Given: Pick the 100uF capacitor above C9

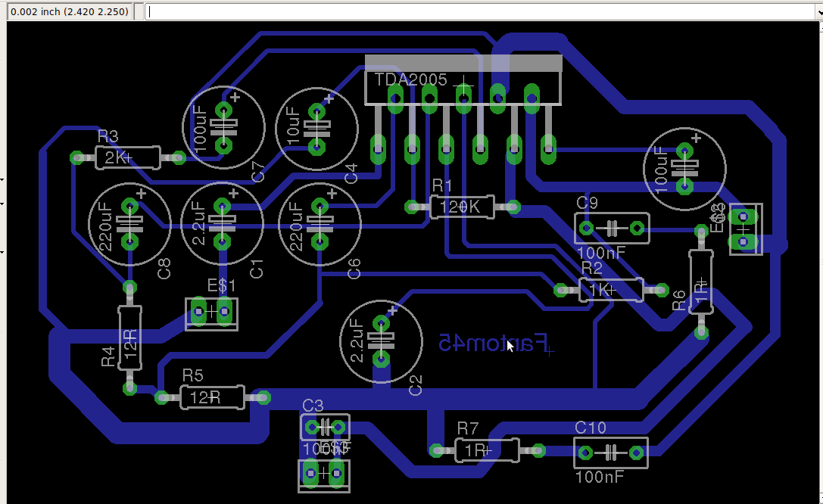Looking at the screenshot, I should point(685,169).
